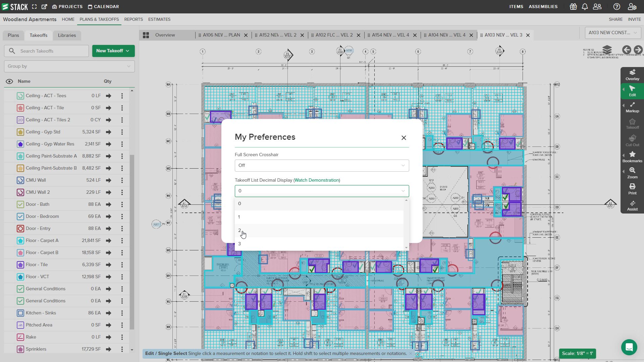644x362 pixels.
Task: Open notifications via the bell icon
Action: 585,6
